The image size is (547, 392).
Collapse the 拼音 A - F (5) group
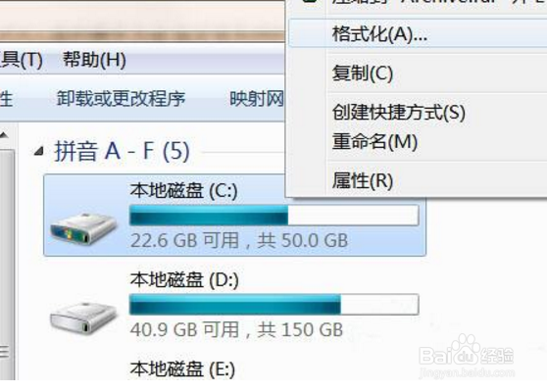(x=39, y=151)
